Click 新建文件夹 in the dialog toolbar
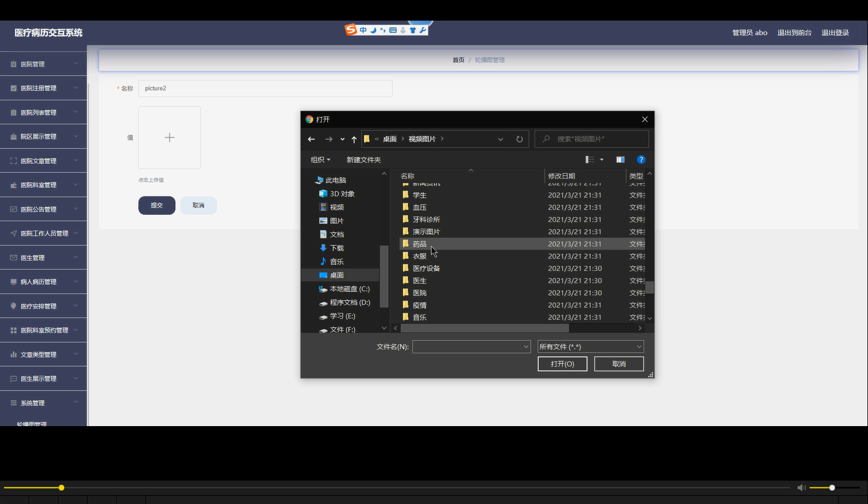The image size is (868, 504). [x=364, y=160]
